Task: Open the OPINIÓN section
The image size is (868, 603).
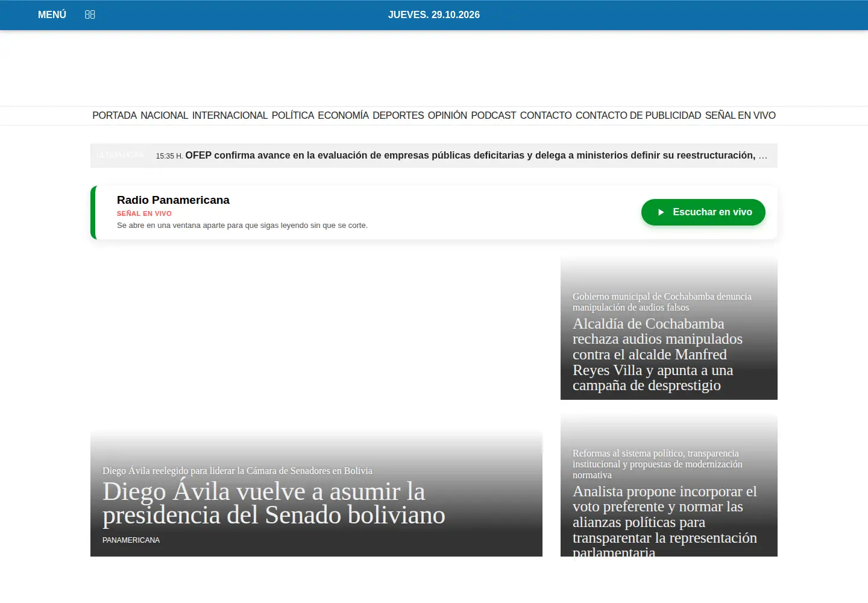Action: [447, 115]
